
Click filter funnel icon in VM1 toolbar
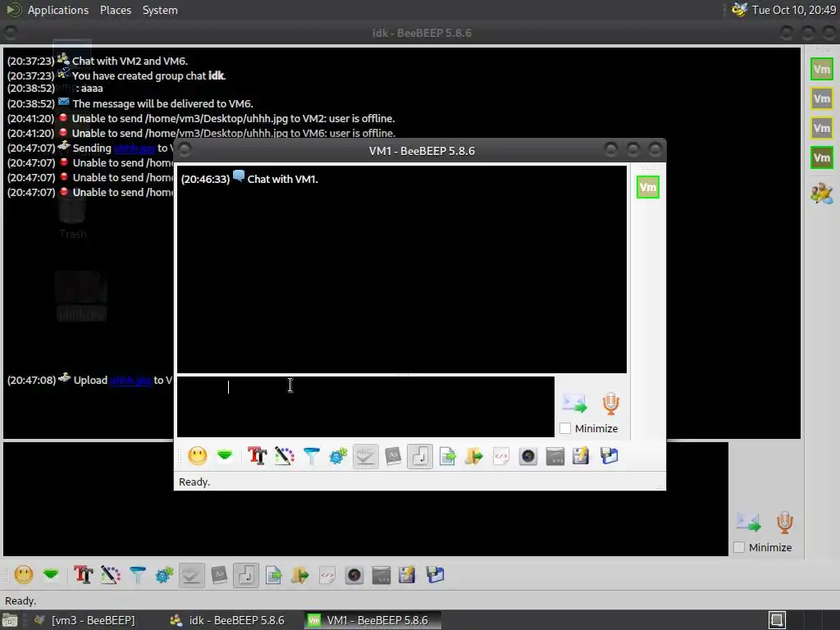[x=311, y=456]
